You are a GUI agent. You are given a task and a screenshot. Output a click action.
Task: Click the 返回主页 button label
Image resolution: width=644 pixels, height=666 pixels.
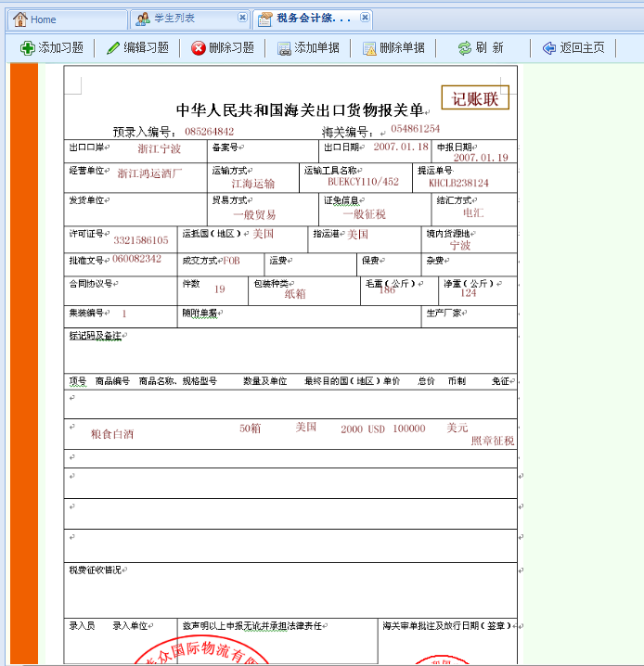pyautogui.click(x=582, y=47)
